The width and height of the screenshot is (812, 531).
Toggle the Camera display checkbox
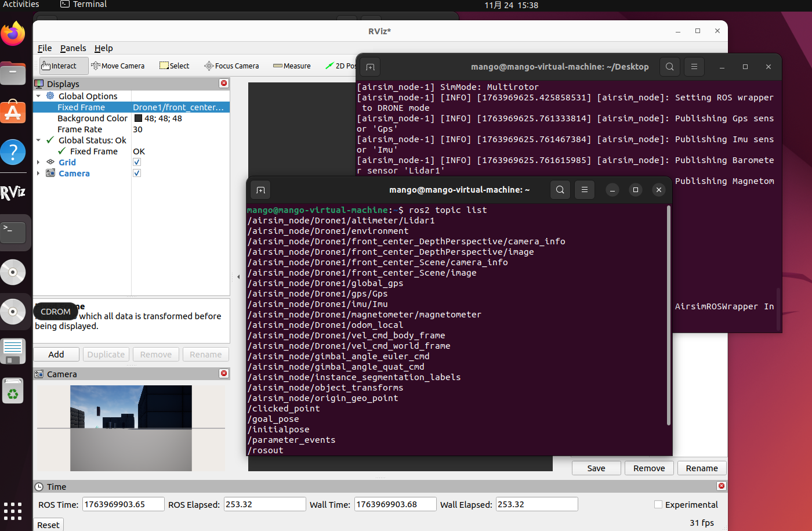coord(137,174)
